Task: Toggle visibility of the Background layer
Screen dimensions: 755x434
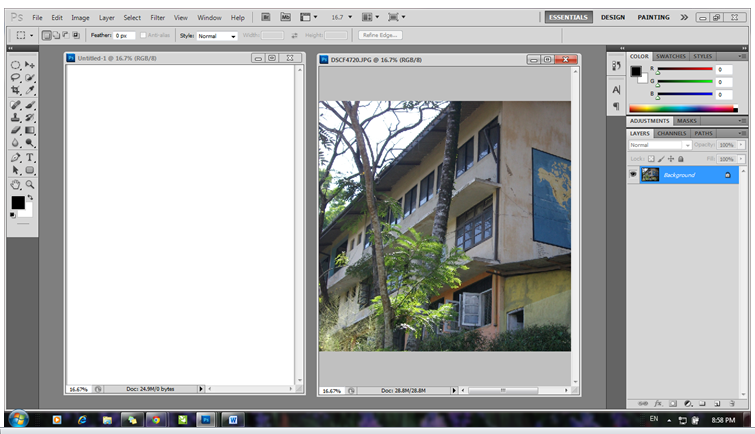Action: (x=633, y=175)
